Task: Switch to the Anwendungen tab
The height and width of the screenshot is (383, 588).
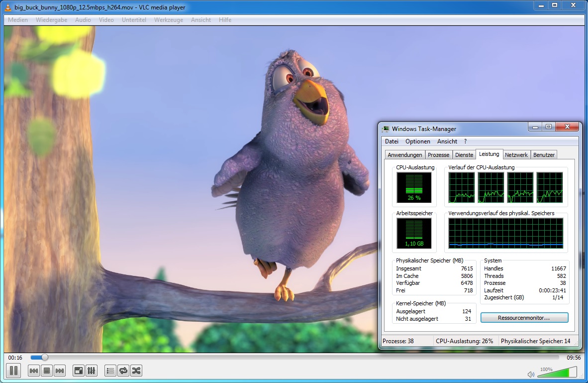Action: click(x=404, y=155)
